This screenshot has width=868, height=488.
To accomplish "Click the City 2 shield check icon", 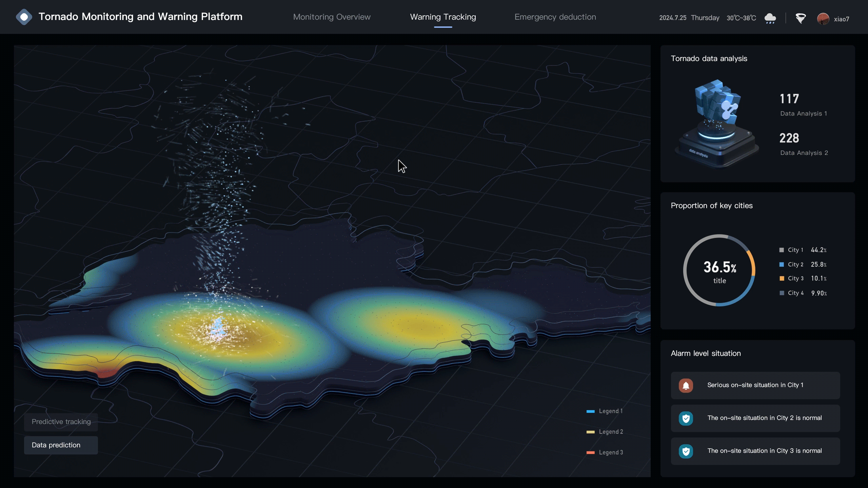I will [686, 418].
